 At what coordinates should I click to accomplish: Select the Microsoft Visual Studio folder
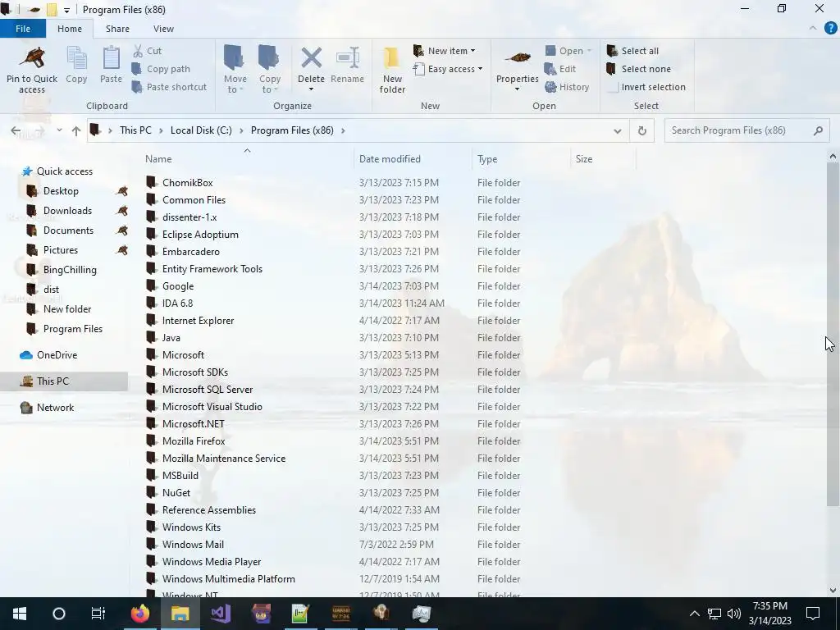[x=212, y=407]
